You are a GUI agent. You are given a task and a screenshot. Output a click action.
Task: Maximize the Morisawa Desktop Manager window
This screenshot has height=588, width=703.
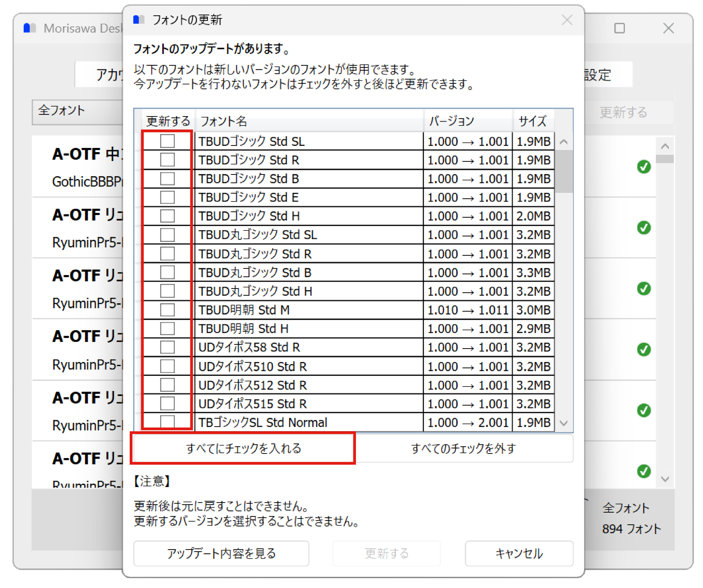click(x=620, y=28)
